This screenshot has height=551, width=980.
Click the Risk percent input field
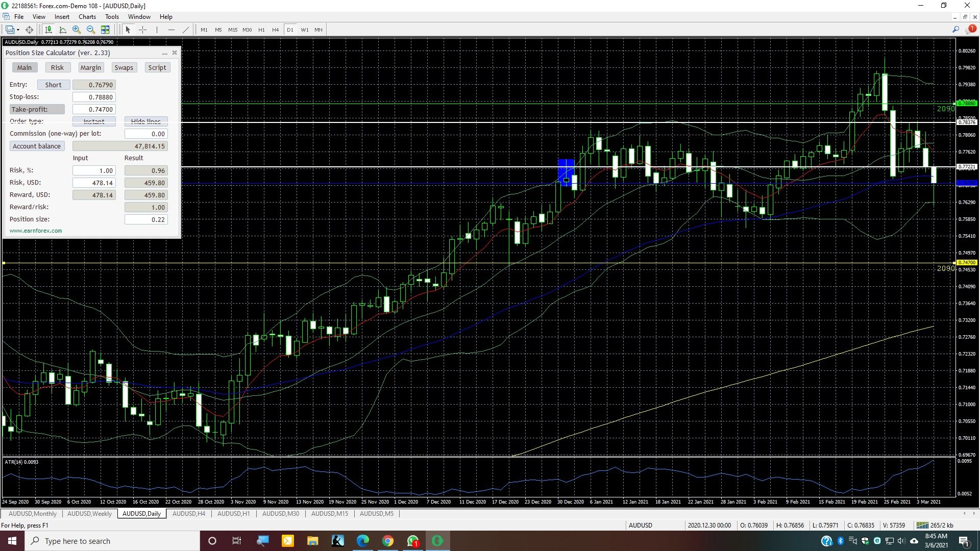(94, 170)
